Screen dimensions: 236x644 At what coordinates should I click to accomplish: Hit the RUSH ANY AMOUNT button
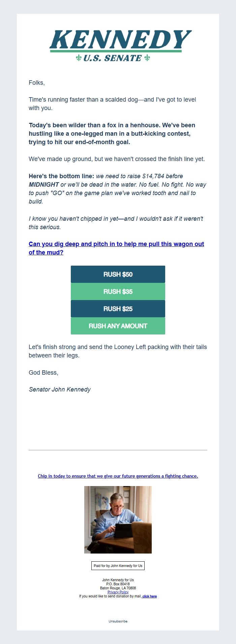coord(118,326)
